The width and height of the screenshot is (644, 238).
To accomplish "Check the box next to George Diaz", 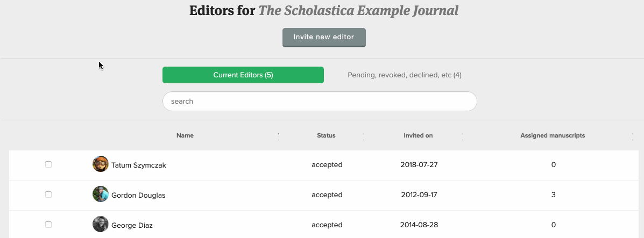I will coord(48,225).
